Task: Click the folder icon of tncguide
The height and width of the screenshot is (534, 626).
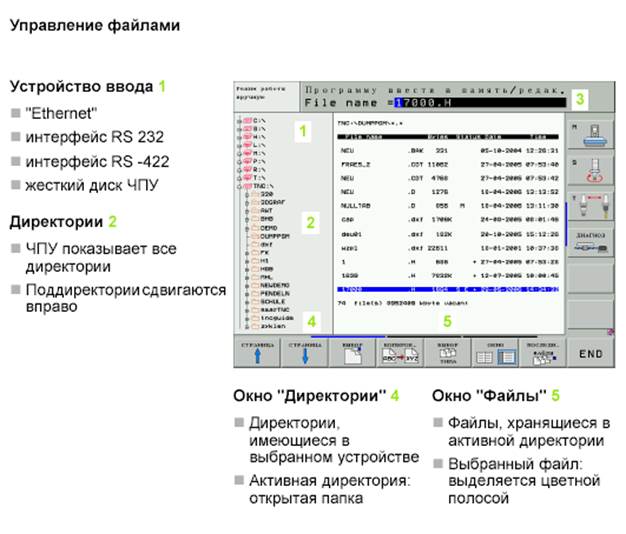Action: pyautogui.click(x=256, y=318)
